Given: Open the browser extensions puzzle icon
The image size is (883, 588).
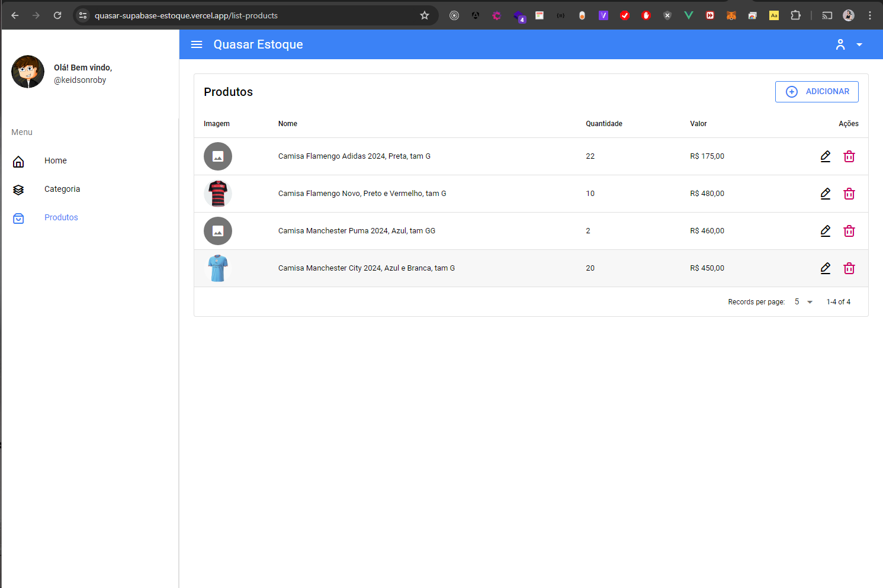Looking at the screenshot, I should pos(796,15).
